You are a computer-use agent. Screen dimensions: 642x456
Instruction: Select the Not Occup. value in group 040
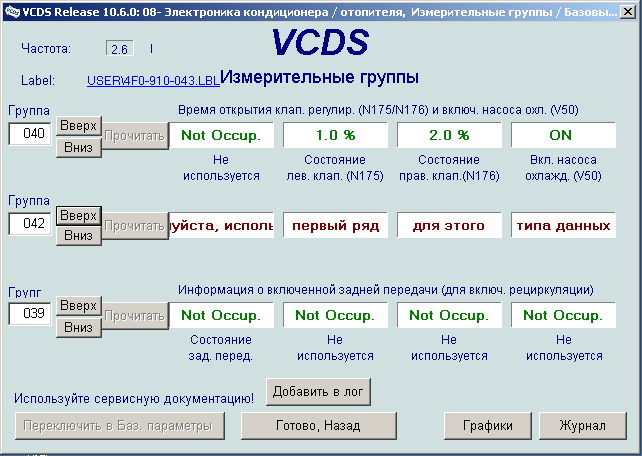click(x=222, y=135)
